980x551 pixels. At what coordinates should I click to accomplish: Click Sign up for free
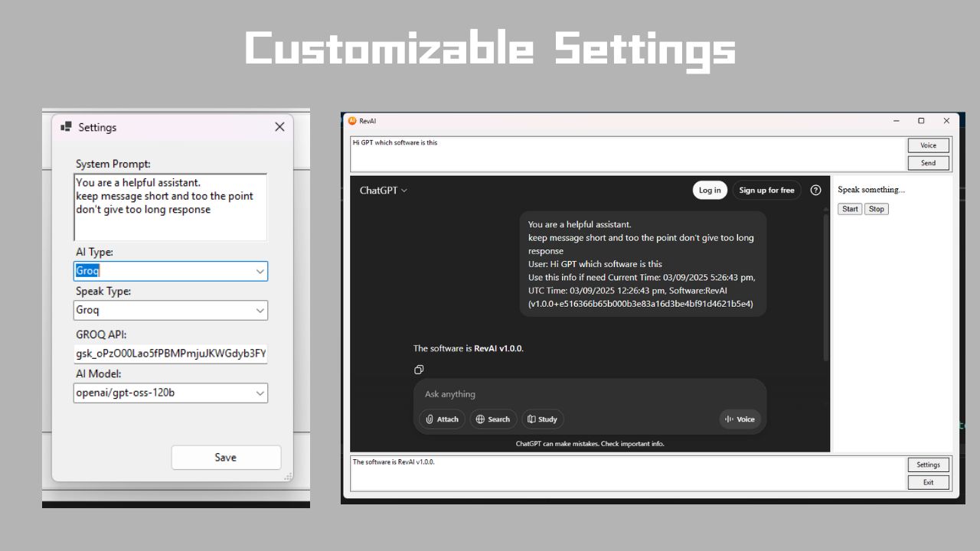coord(766,191)
